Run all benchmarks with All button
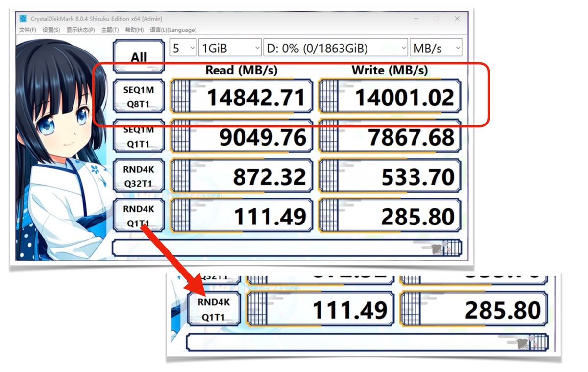This screenshot has height=372, width=588. point(139,56)
